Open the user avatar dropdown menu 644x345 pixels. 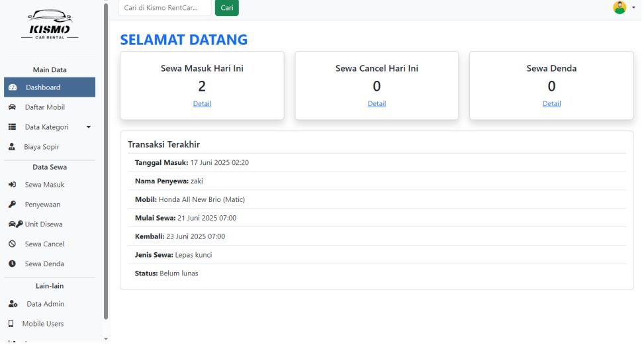click(x=622, y=7)
